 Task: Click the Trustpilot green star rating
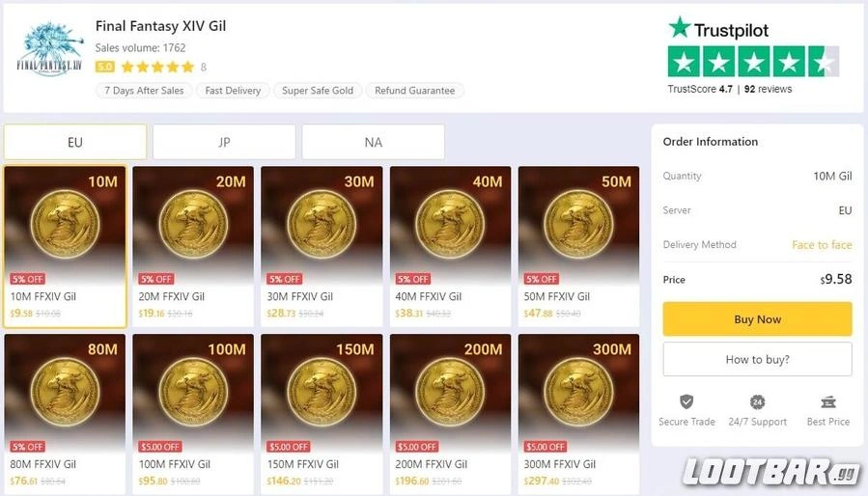(753, 62)
